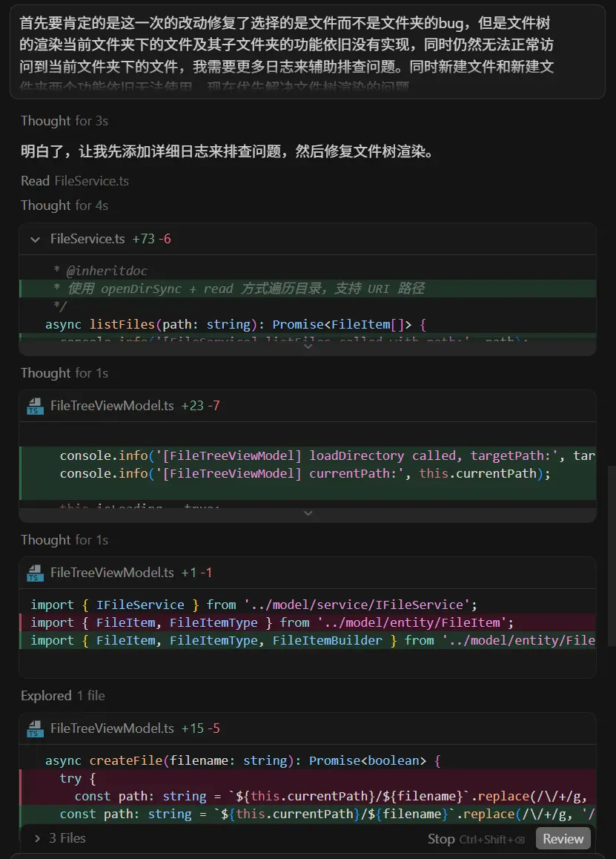Expand the 'Explored 1 file' step

pos(63,696)
